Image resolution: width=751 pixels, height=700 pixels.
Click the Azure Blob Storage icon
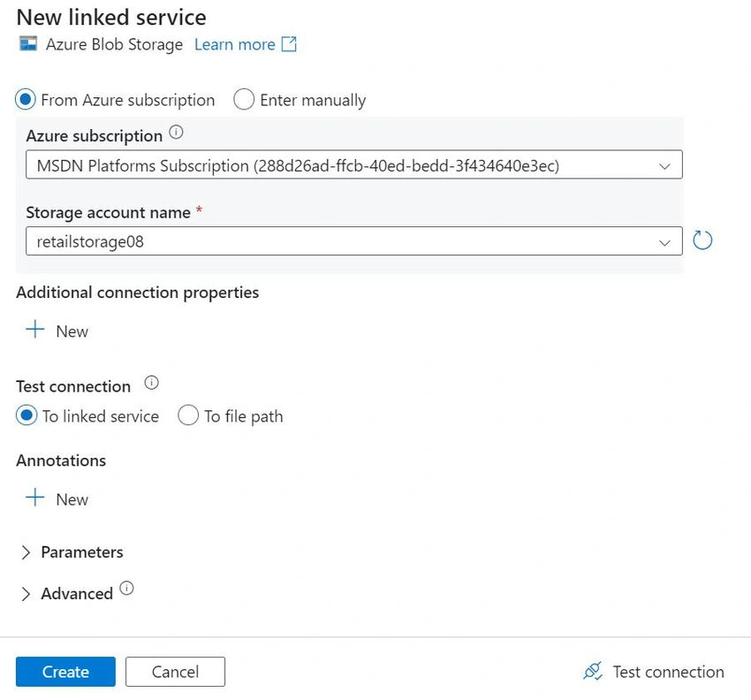pos(27,43)
